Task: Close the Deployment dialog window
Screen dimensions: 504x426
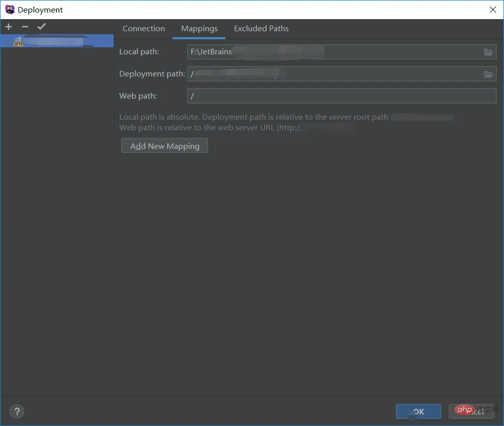Action: click(x=492, y=10)
